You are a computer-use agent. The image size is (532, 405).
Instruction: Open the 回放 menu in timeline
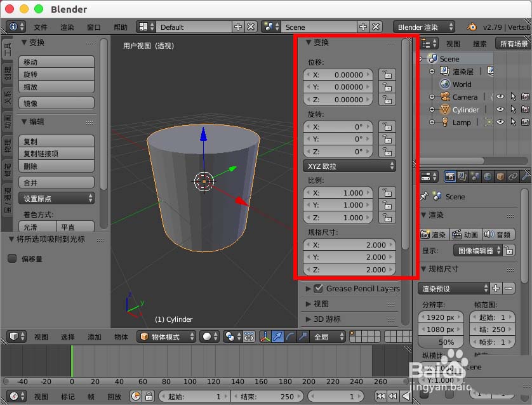(x=114, y=397)
